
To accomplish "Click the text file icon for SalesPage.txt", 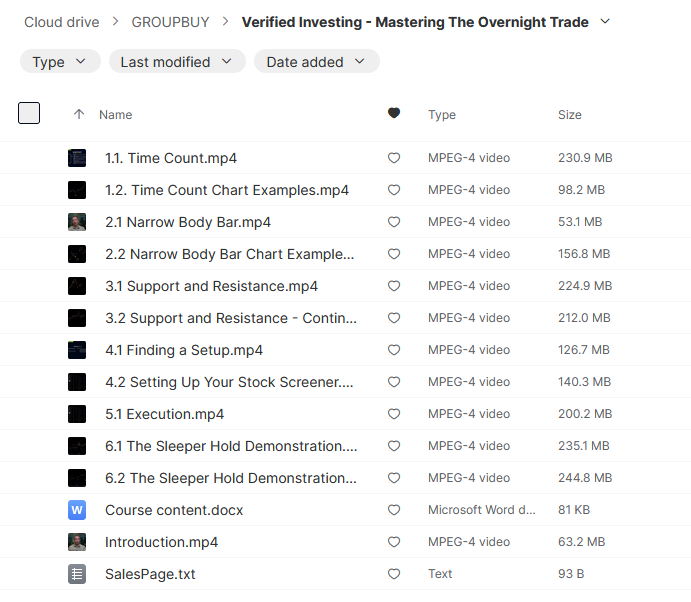I will pyautogui.click(x=77, y=574).
